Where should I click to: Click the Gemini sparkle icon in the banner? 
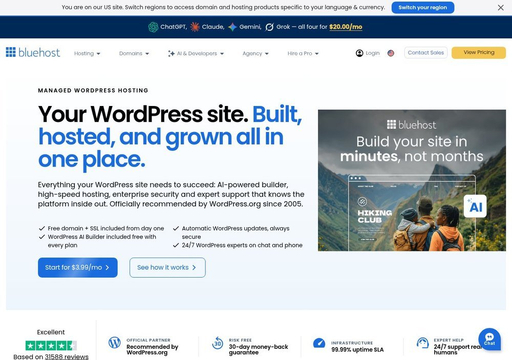pos(232,27)
